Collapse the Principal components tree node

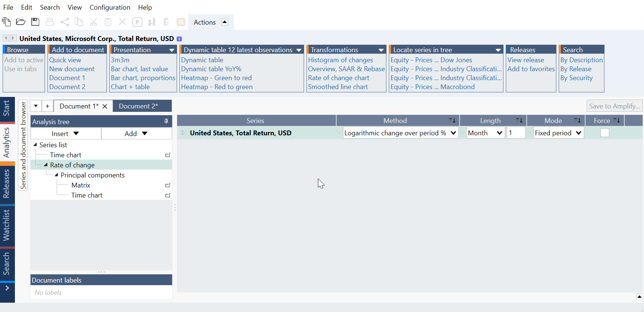pos(56,175)
